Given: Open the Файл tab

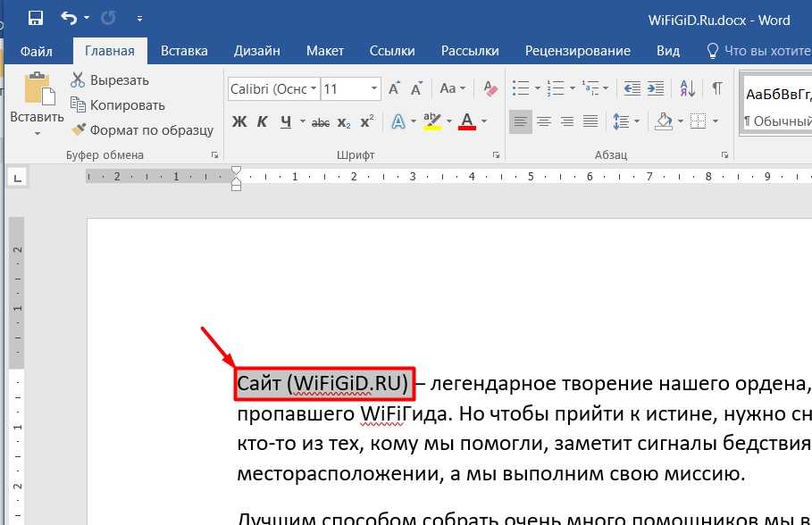Looking at the screenshot, I should (x=37, y=51).
